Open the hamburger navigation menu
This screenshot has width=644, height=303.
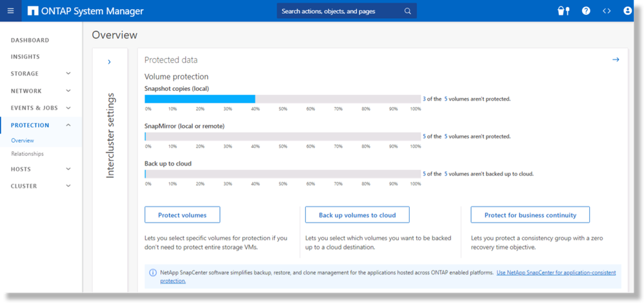tap(10, 11)
